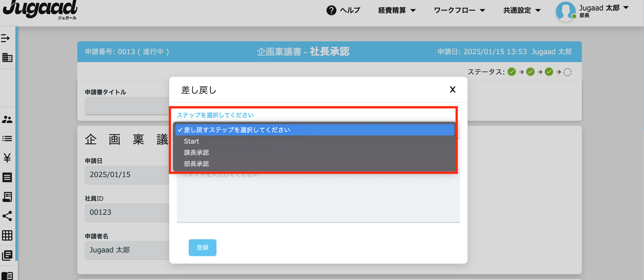Open the share icon in sidebar

pyautogui.click(x=7, y=216)
